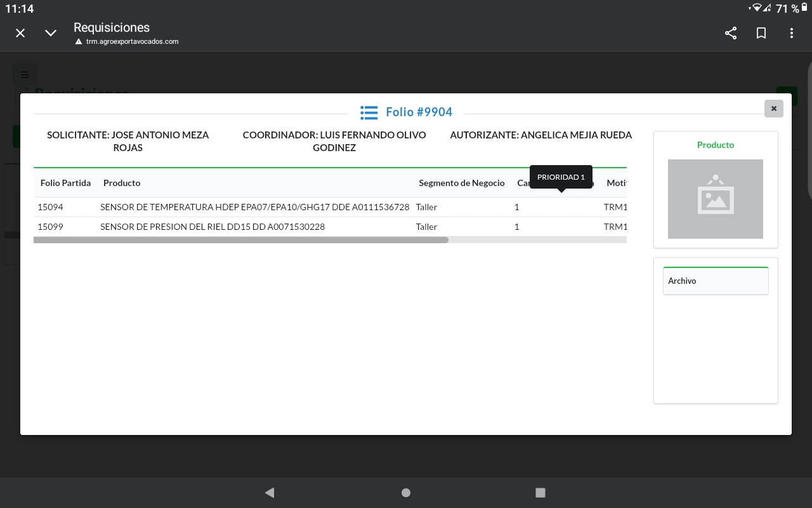
Task: Click the Producto column header
Action: [122, 183]
